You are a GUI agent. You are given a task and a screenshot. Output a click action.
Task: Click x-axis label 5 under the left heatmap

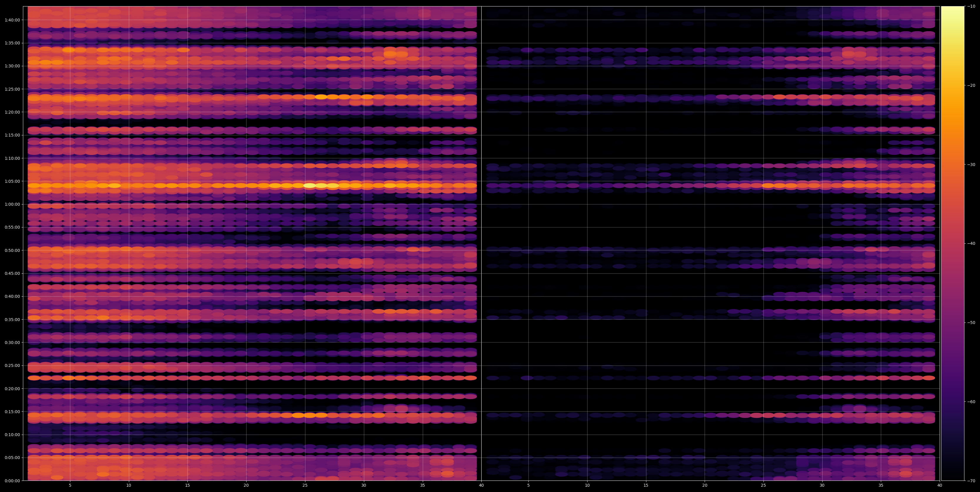[x=70, y=485]
